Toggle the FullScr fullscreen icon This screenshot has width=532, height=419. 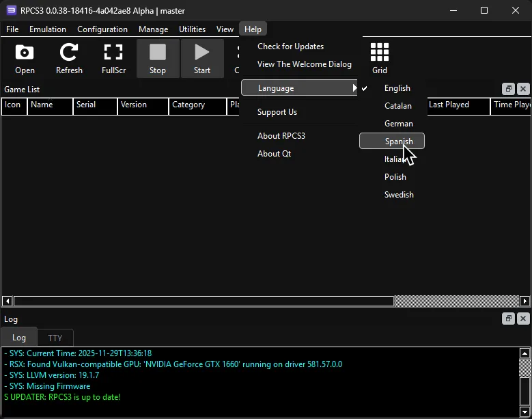113,58
